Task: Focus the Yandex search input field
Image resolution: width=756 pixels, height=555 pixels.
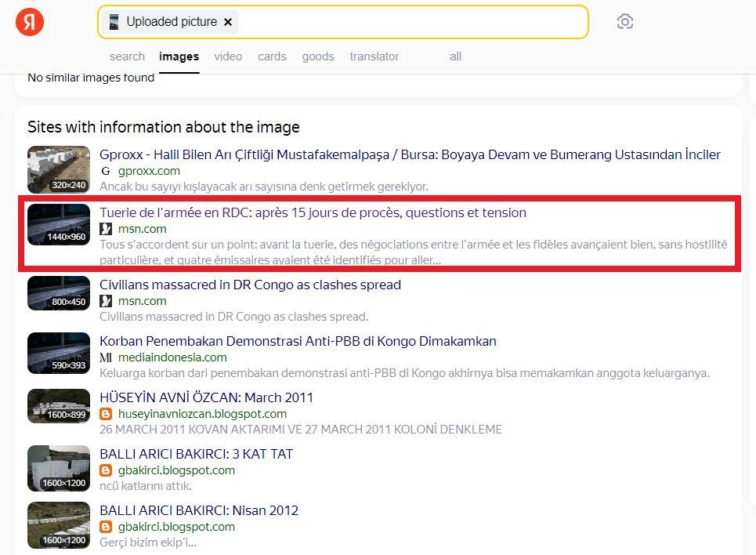Action: pos(343,22)
